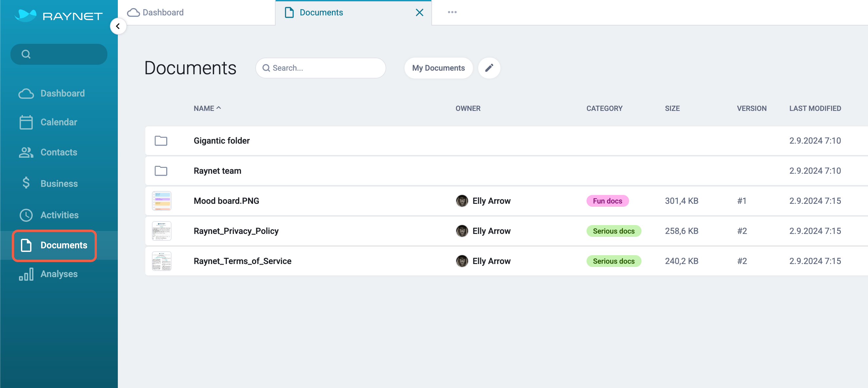Click the Business dollar icon
The height and width of the screenshot is (388, 868).
click(26, 183)
